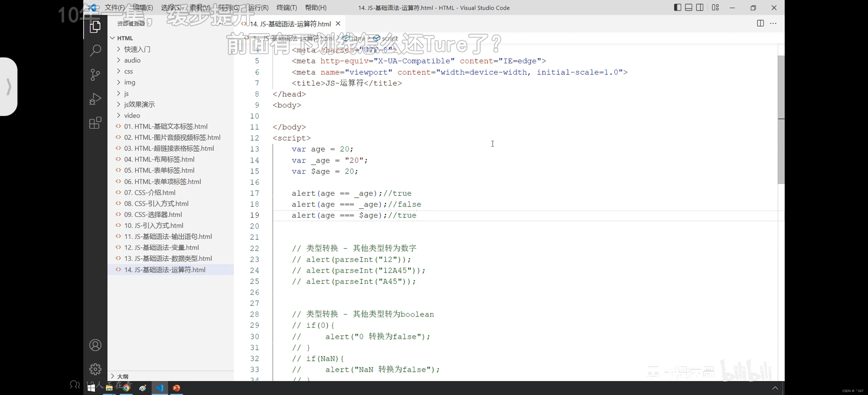Open 09. CSS-选择器.html file
The width and height of the screenshot is (868, 395).
171,215
